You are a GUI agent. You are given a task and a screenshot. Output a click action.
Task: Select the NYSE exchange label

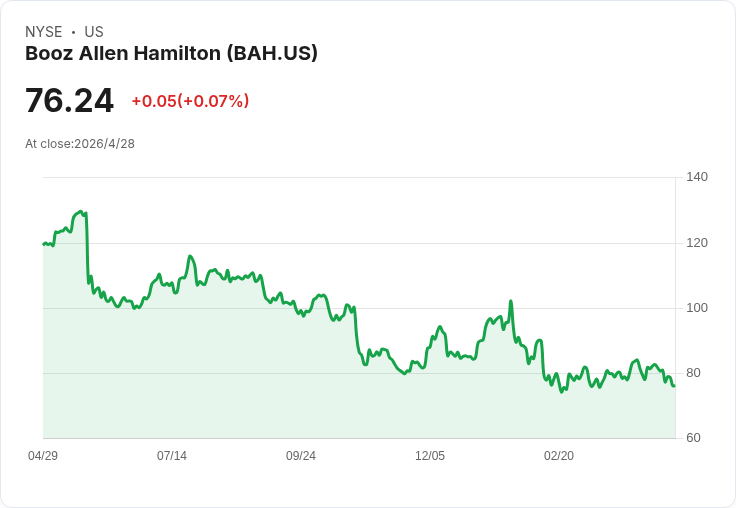(x=44, y=32)
